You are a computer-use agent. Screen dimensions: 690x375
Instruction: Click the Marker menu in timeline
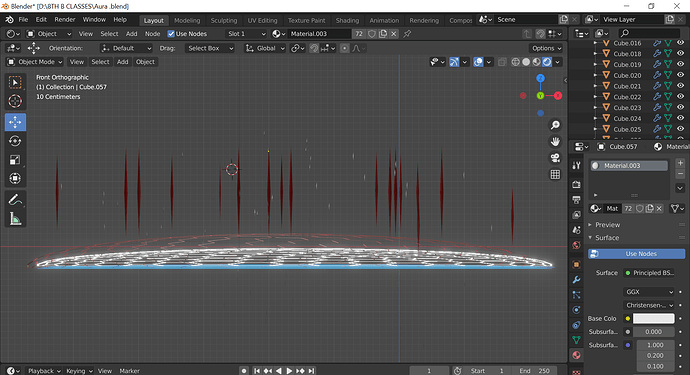129,371
